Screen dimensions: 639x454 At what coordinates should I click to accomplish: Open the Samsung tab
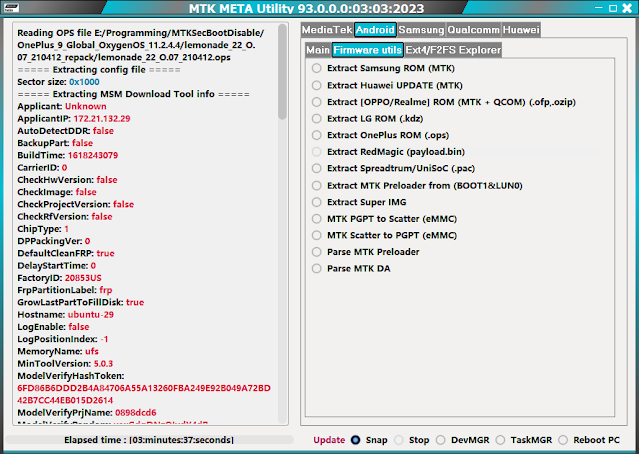click(x=421, y=30)
